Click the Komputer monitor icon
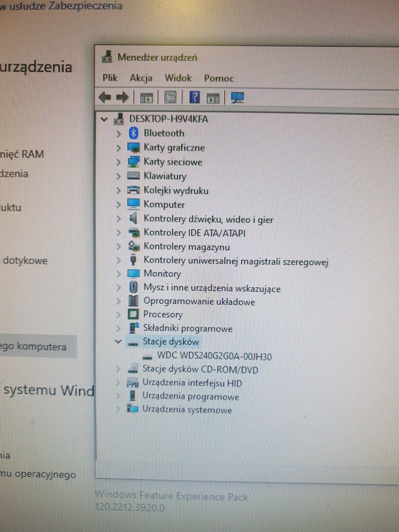Screen dimensions: 399x532 click(x=133, y=204)
